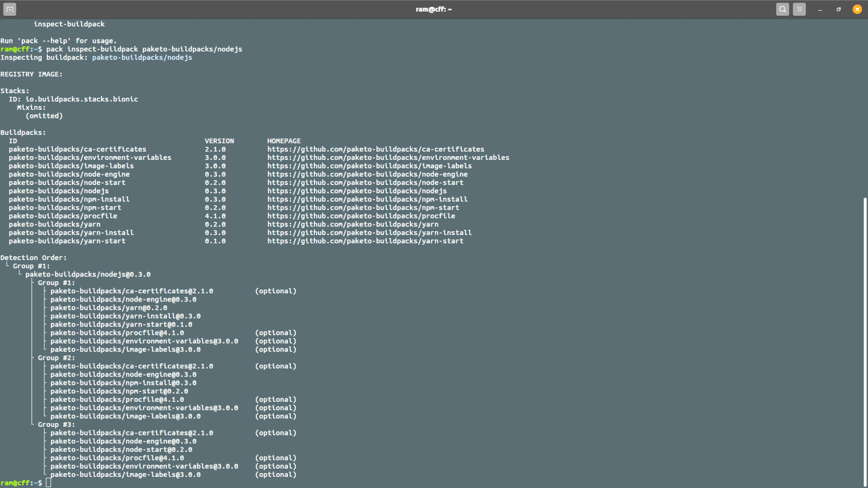The height and width of the screenshot is (488, 868).
Task: Click the Detection Order: heading
Action: 33,258
